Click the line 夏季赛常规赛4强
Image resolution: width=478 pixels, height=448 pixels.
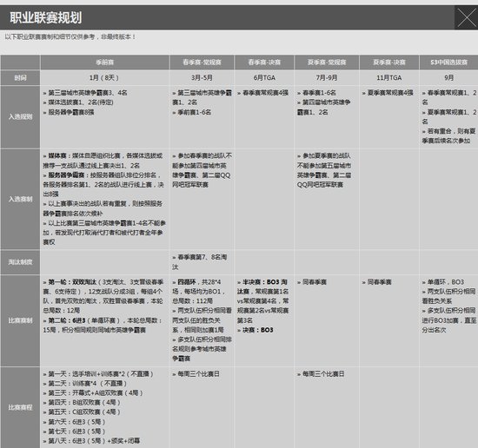pyautogui.click(x=388, y=93)
